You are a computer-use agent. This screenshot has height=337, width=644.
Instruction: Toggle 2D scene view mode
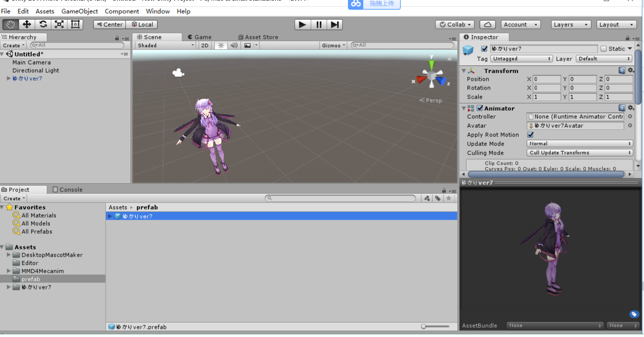pos(205,45)
